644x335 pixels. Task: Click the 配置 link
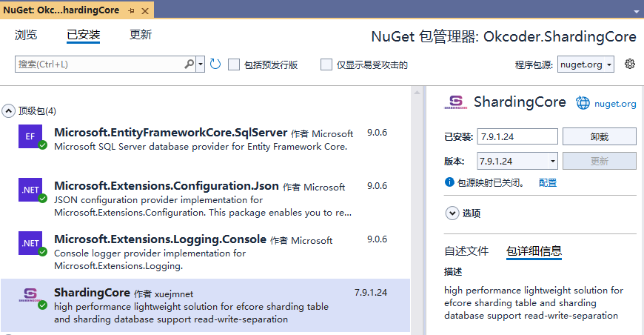pyautogui.click(x=548, y=182)
